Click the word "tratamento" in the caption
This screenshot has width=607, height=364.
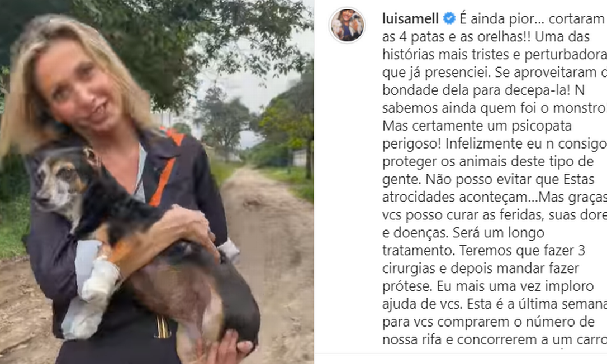coord(419,251)
